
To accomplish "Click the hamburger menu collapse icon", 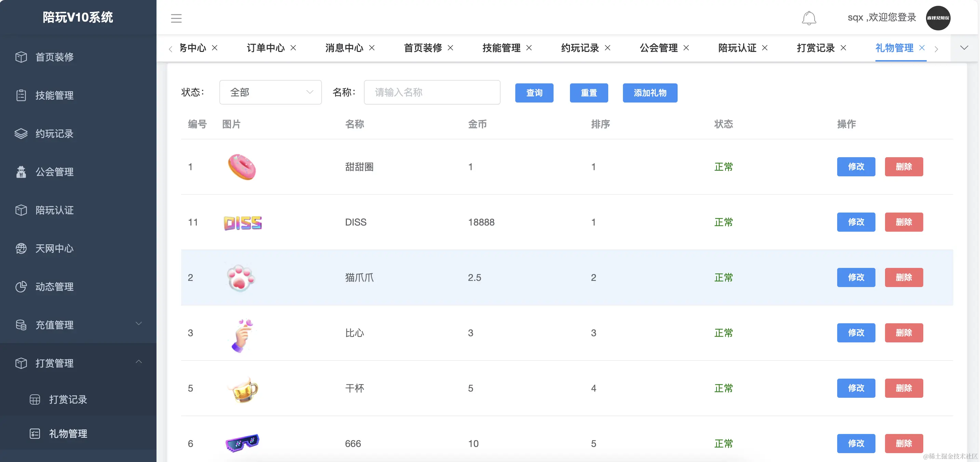I will pyautogui.click(x=176, y=18).
